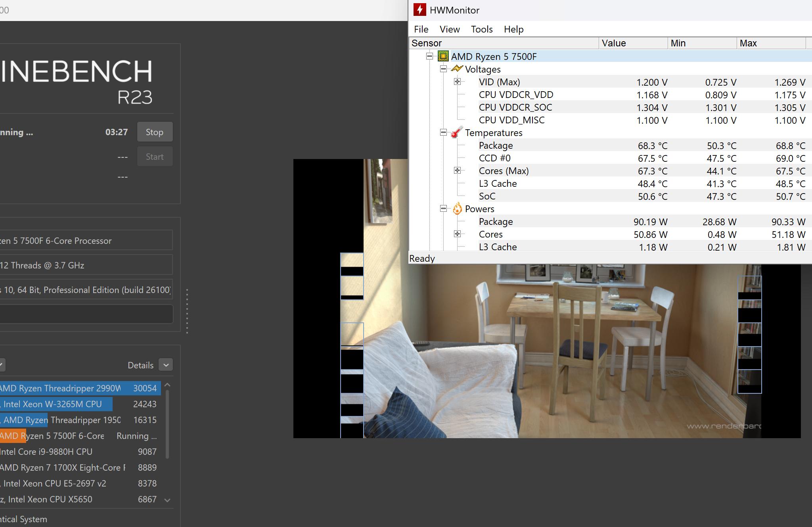Screen dimensions: 812x527
Task: Click the 12 Threads @ 3.7 GHz field
Action: (86, 265)
